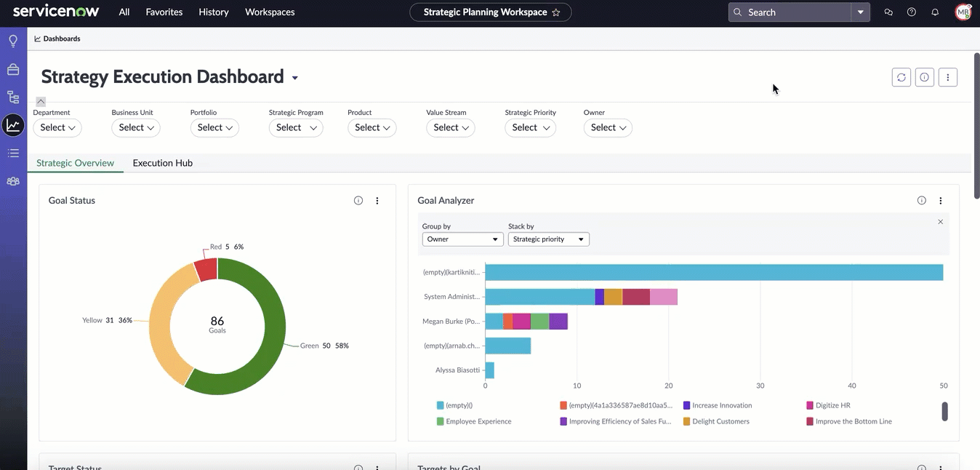The image size is (980, 470).
Task: Switch to the Execution Hub tab
Action: (x=163, y=163)
